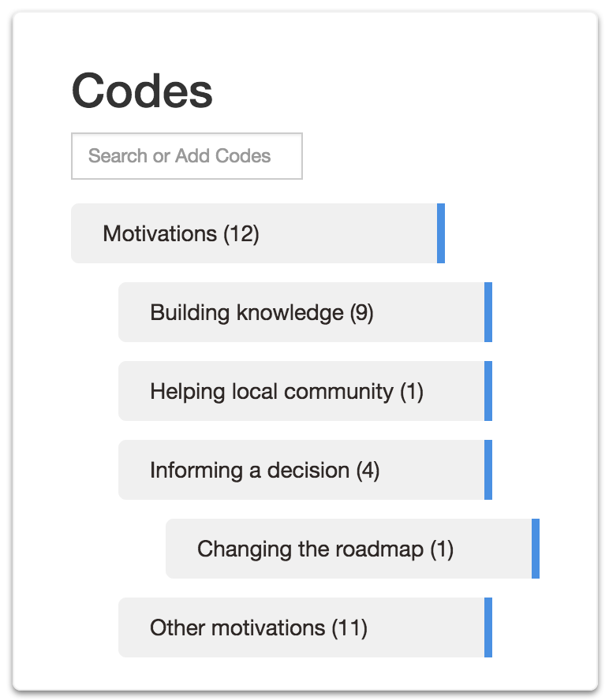Choose the Informing a decision code
The image size is (609, 700).
click(x=305, y=470)
